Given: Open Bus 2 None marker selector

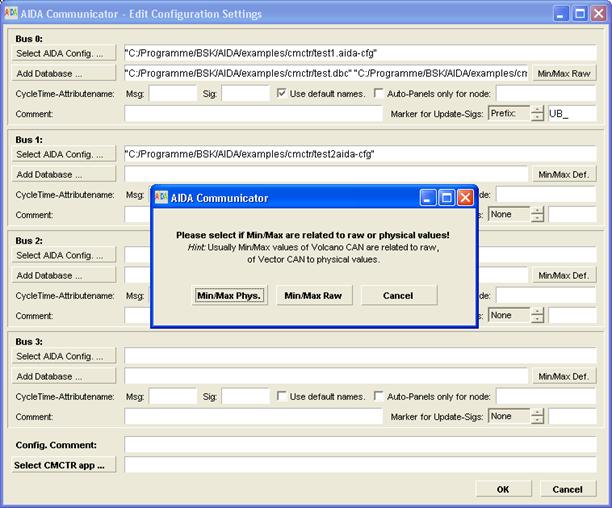Looking at the screenshot, I should tap(509, 315).
